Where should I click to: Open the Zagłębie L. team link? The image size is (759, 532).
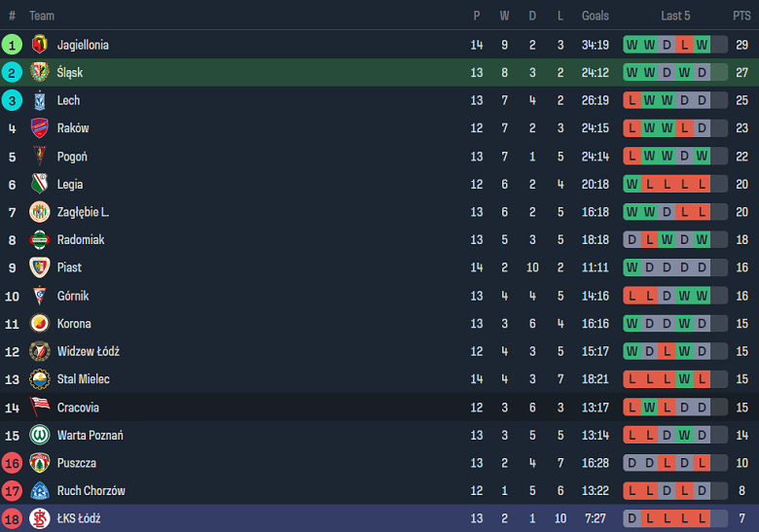tap(83, 212)
